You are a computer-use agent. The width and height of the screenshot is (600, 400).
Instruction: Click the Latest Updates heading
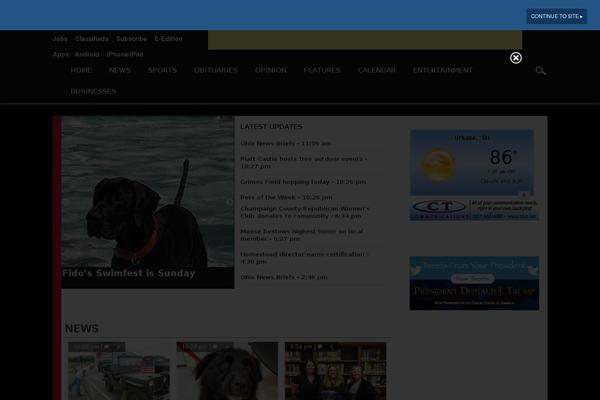click(271, 127)
